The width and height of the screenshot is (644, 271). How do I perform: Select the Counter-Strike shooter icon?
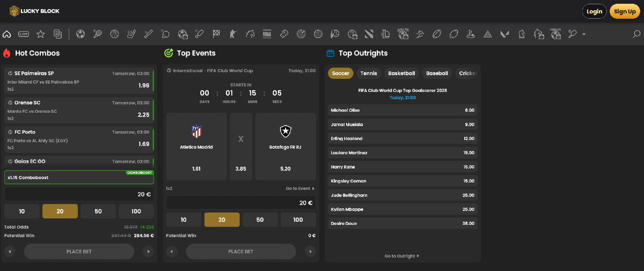tap(233, 34)
